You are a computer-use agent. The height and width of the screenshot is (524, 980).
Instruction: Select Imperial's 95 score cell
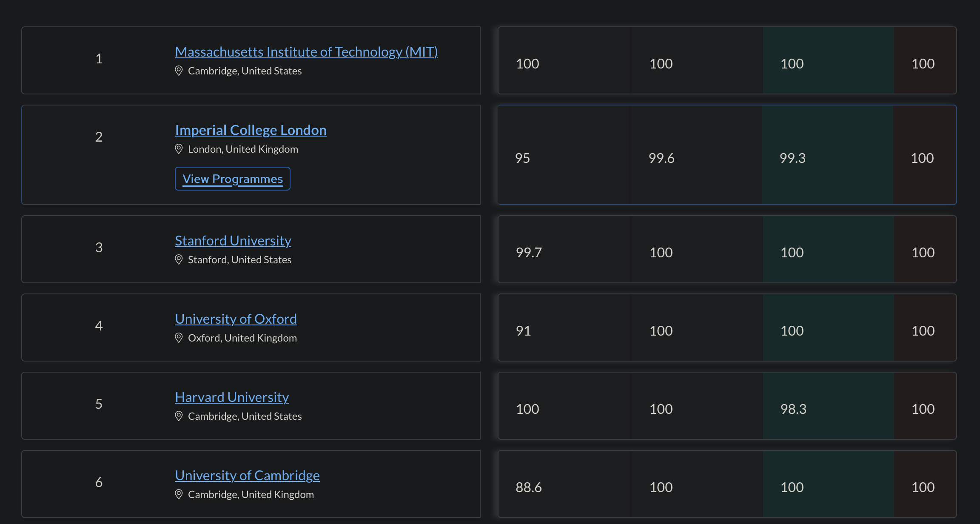click(x=522, y=158)
